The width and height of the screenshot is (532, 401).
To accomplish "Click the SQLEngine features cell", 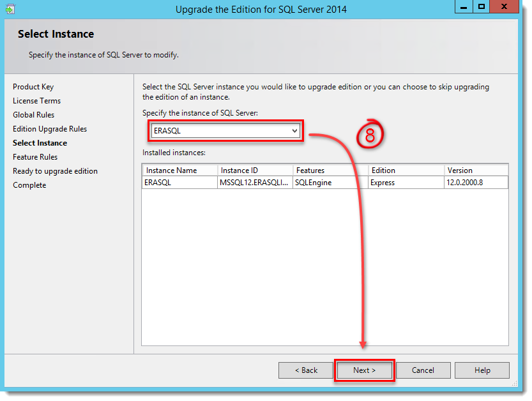I will coord(330,183).
